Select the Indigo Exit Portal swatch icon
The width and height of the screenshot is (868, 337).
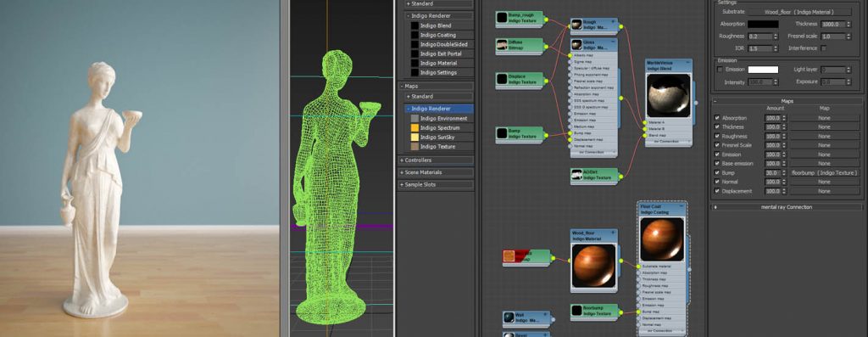coord(414,53)
